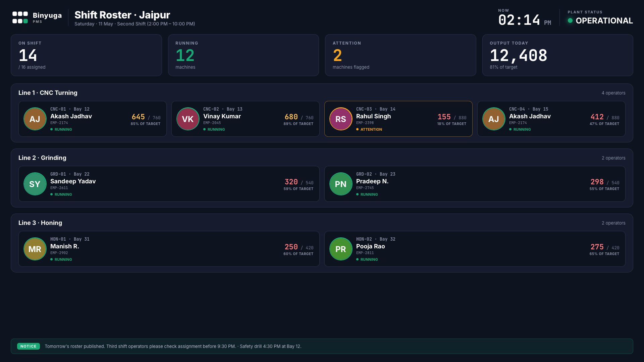Click the 155 output value on CNC-03
This screenshot has height=362, width=644.
tap(444, 117)
